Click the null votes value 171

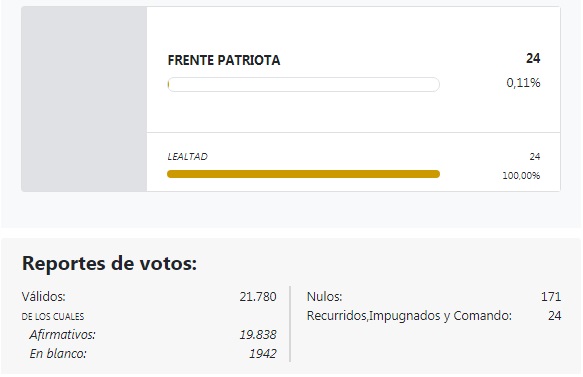[x=551, y=297]
